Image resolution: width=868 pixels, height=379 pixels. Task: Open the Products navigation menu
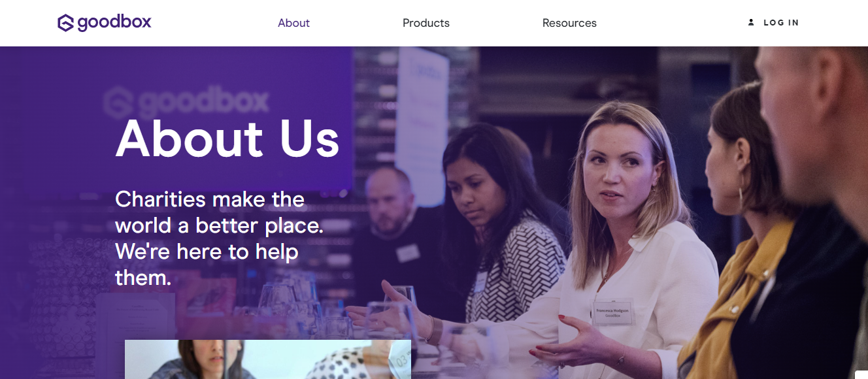(426, 23)
